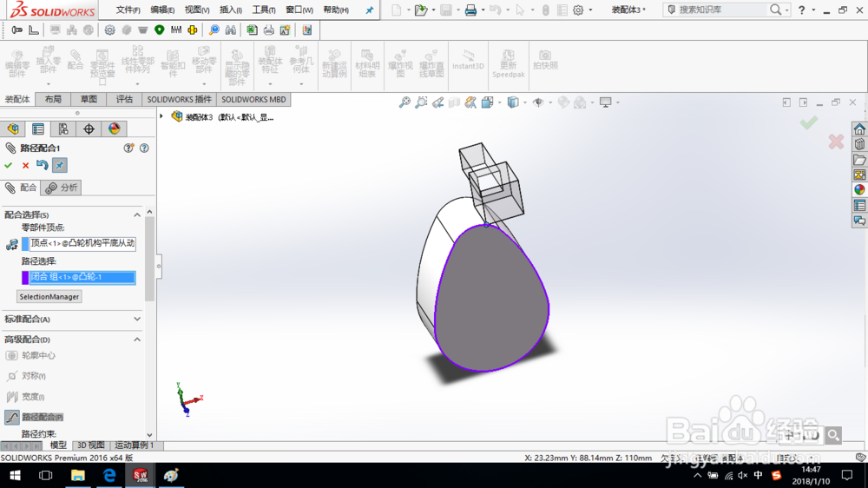The height and width of the screenshot is (488, 868).
Task: Click the Open document folder icon
Action: pos(421,10)
